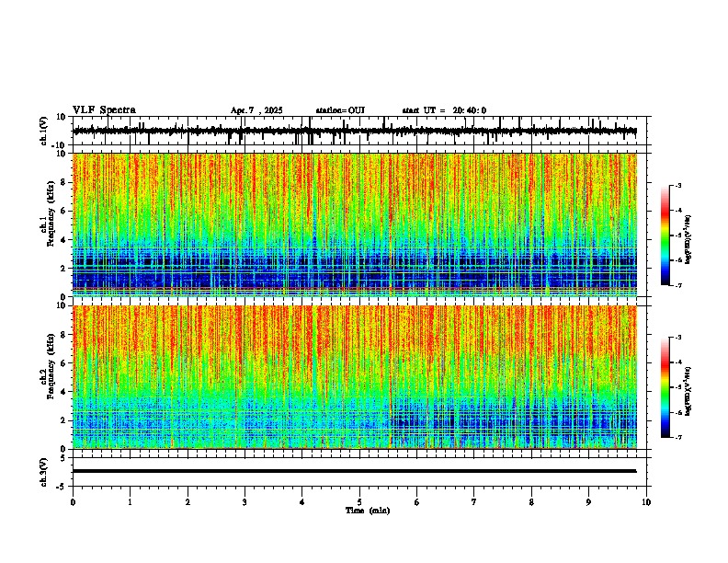Click the "ch.3(V)" axis label

[x=44, y=472]
